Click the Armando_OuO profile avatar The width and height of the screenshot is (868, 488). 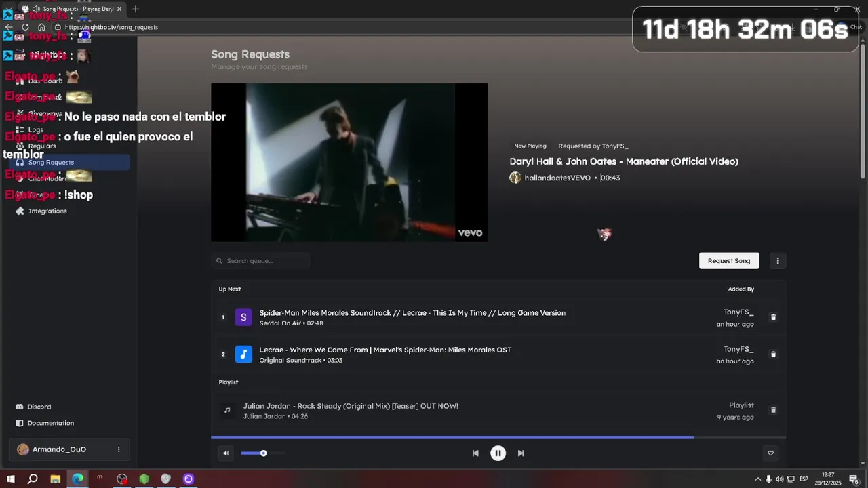click(23, 449)
